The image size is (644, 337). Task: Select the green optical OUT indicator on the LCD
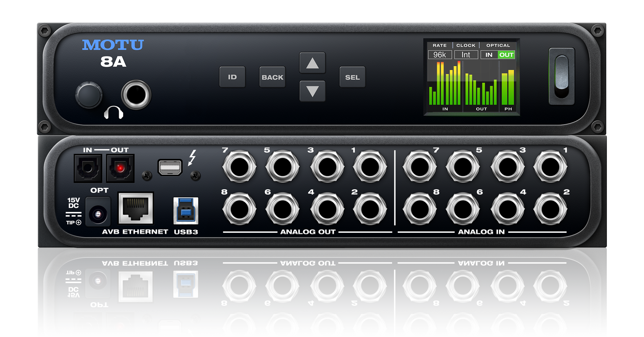[x=506, y=55]
